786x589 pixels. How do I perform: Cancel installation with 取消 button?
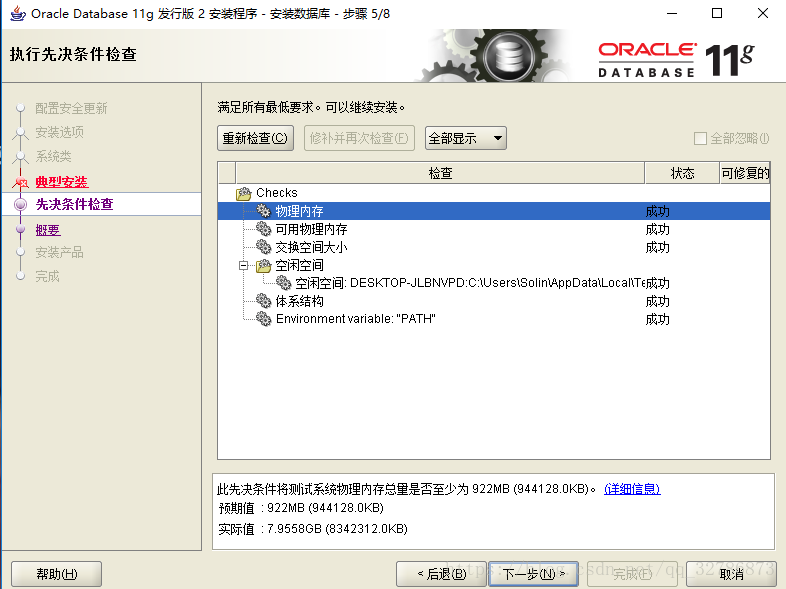coord(731,574)
